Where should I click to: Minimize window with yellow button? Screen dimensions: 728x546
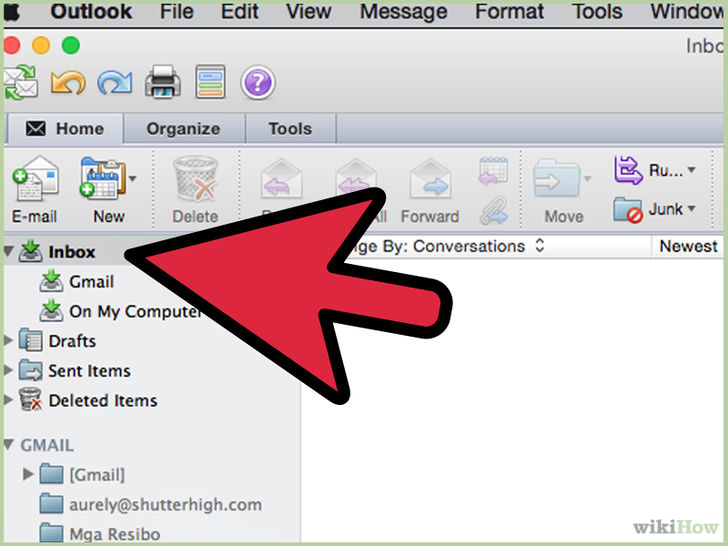pyautogui.click(x=41, y=46)
